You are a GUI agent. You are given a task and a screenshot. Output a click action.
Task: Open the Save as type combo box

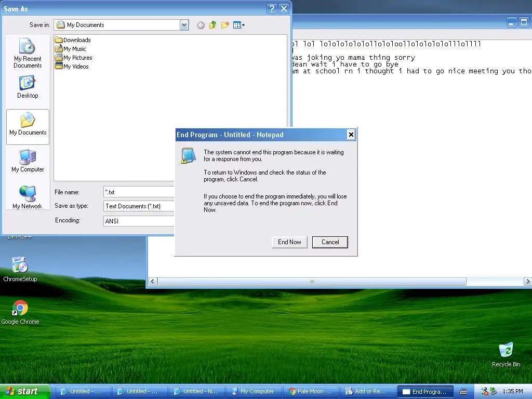point(138,206)
